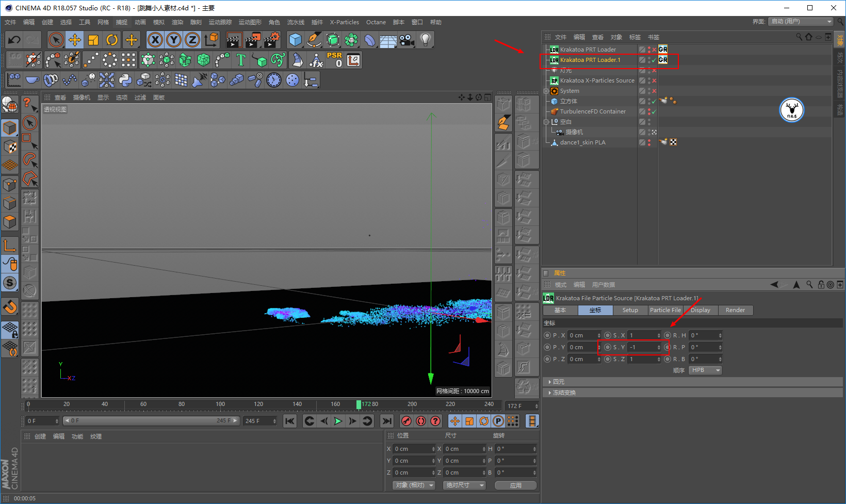Click the S.Y scale input field
The height and width of the screenshot is (504, 846).
point(644,347)
